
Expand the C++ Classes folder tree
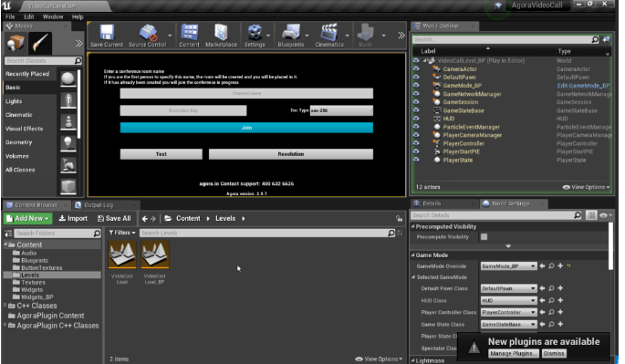5,306
